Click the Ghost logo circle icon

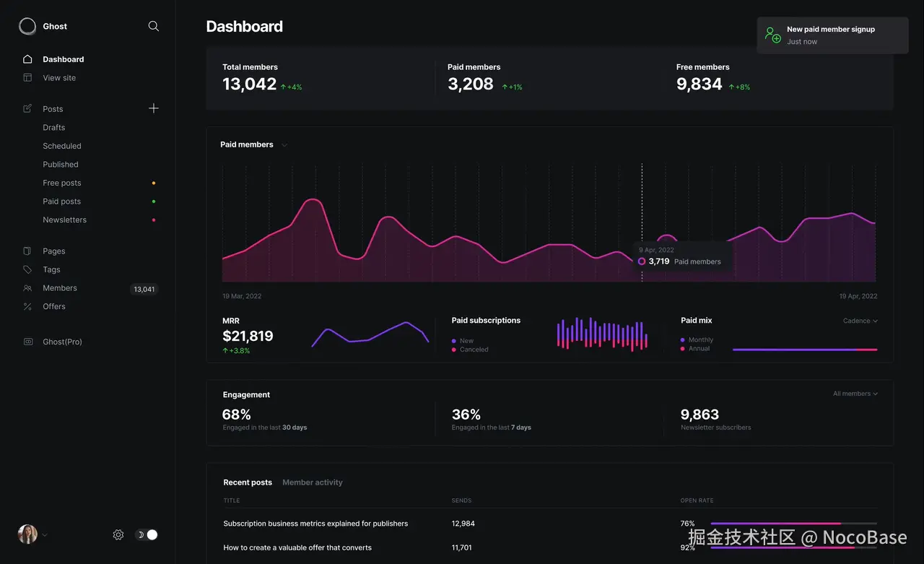click(27, 27)
